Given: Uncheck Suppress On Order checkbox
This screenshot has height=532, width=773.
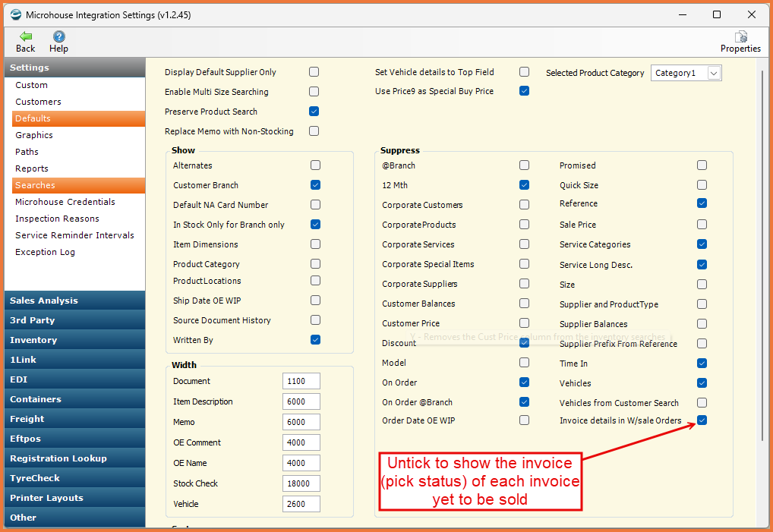Looking at the screenshot, I should point(525,382).
